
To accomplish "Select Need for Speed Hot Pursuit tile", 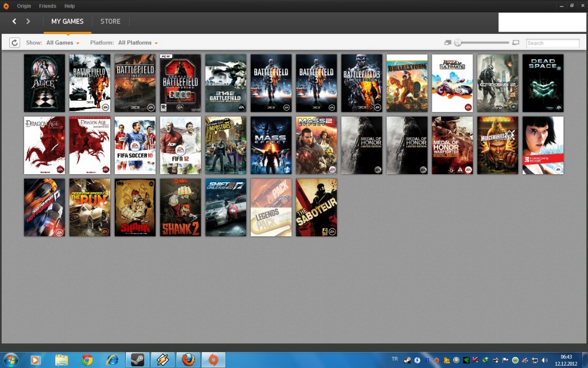I will click(44, 208).
